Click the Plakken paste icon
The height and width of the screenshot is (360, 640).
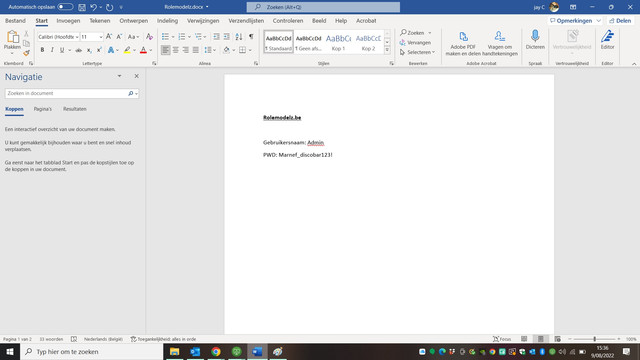(13, 37)
